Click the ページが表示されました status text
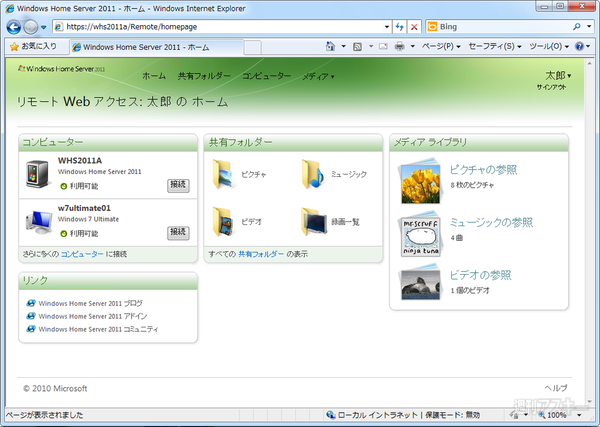This screenshot has width=600, height=427. (x=45, y=415)
